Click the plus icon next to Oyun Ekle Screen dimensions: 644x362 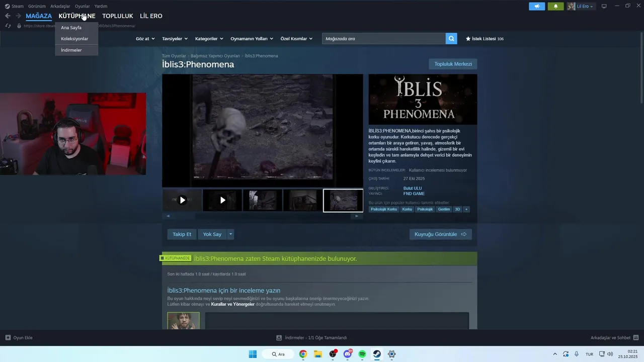[x=8, y=337]
